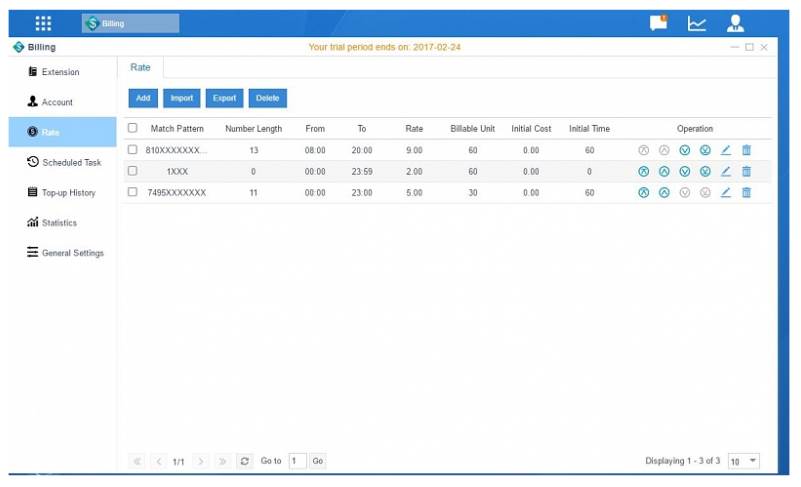
Task: Move the 810XXXXXXXX rate down one position
Action: (x=685, y=150)
